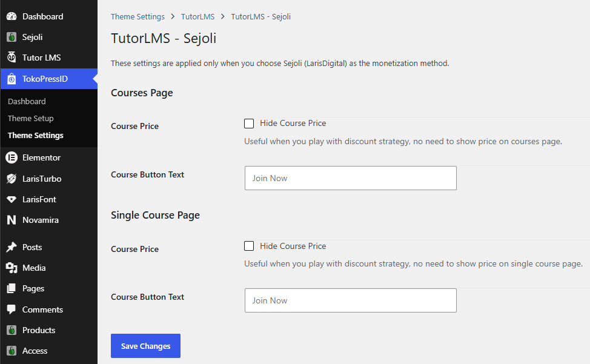Focus Course Button Text field under Courses Page
The width and height of the screenshot is (590, 364).
point(351,178)
